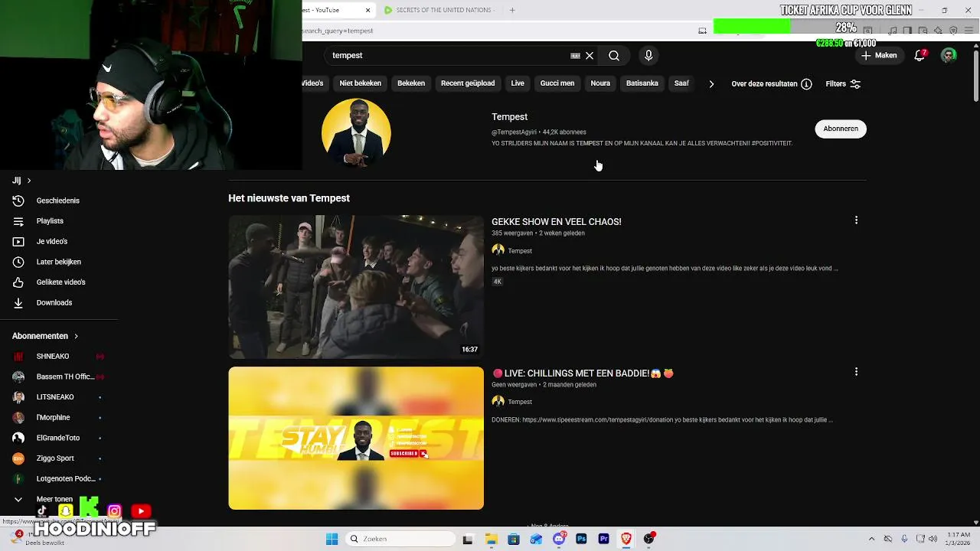The height and width of the screenshot is (551, 980).
Task: Select the Noura filter chip
Action: point(600,83)
